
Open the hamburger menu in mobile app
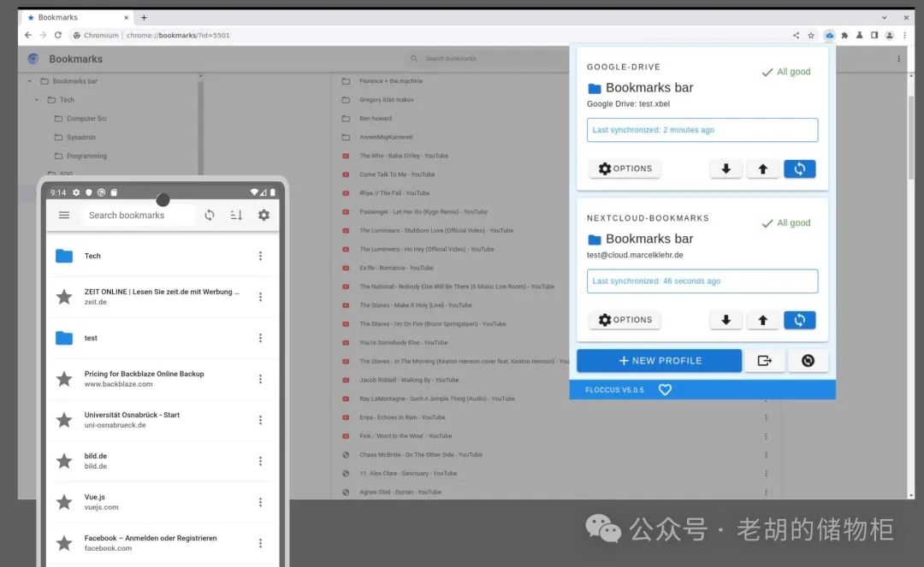tap(64, 216)
